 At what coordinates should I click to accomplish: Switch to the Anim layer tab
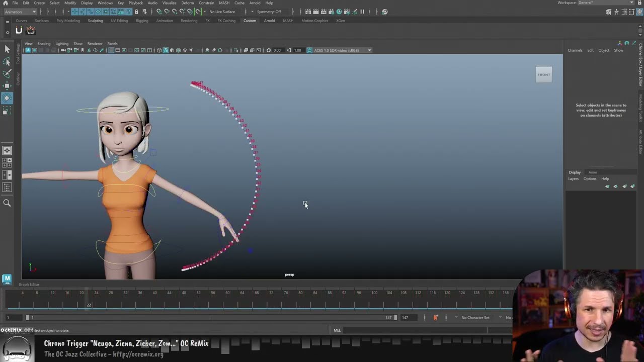click(x=593, y=172)
